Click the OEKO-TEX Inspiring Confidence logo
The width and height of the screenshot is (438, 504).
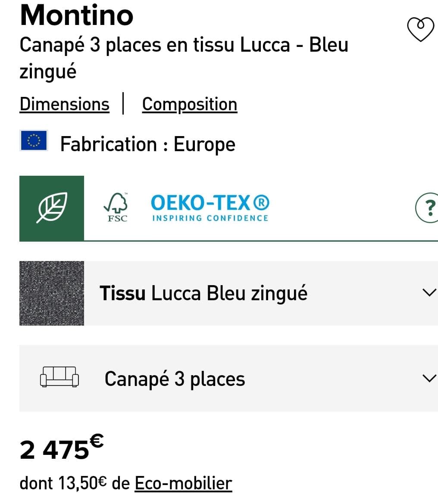(210, 208)
